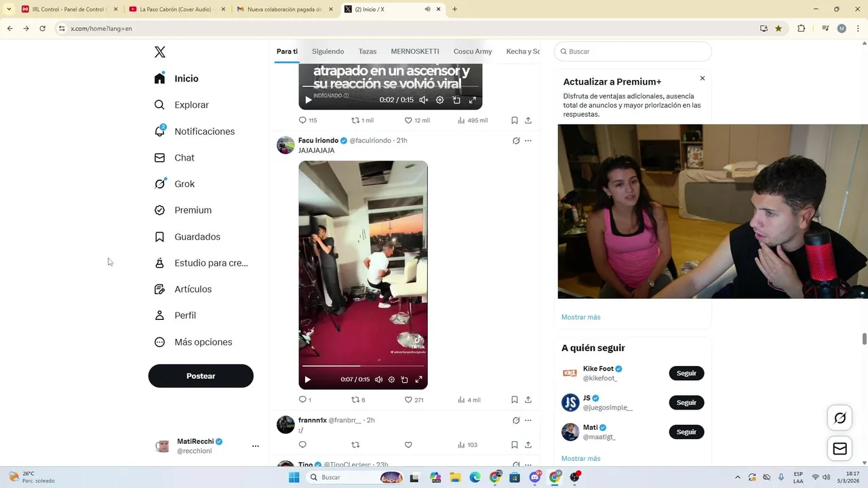Open Facu Iriondo profile name
Viewport: 868px width, 488px height.
click(x=318, y=140)
